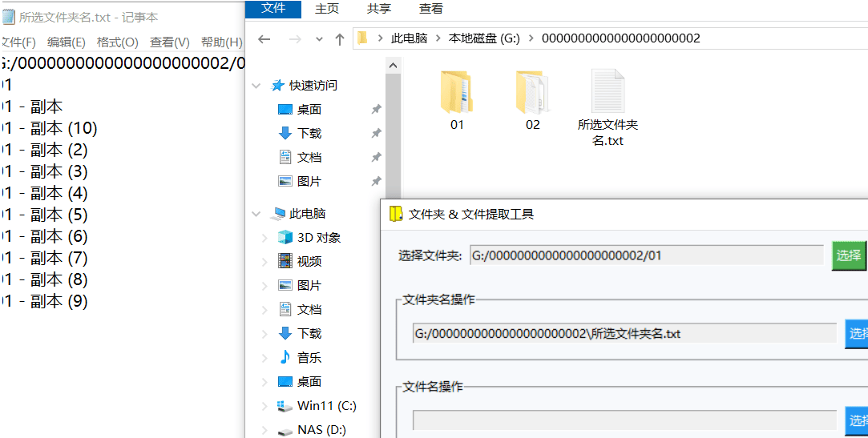Click the Back navigation arrow
This screenshot has height=438, width=868.
(x=264, y=39)
